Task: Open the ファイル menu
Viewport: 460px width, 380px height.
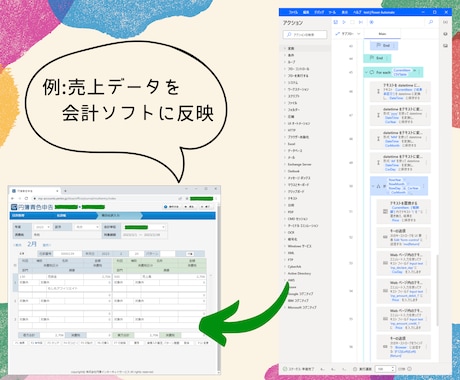Action: (x=293, y=12)
